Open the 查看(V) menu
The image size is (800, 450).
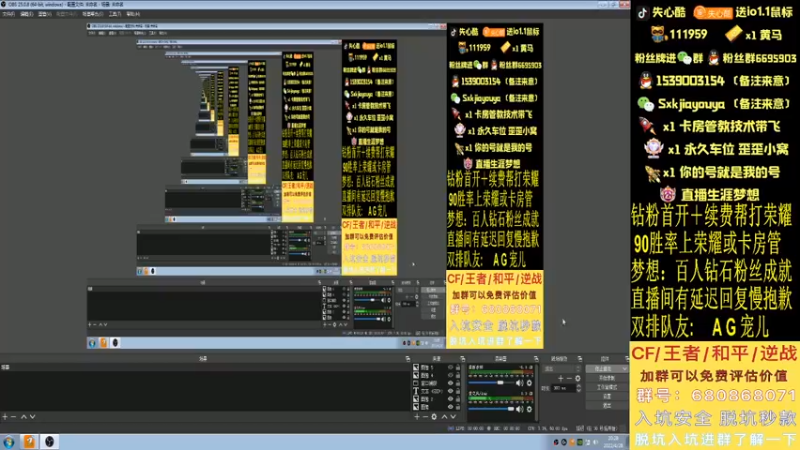coord(45,14)
